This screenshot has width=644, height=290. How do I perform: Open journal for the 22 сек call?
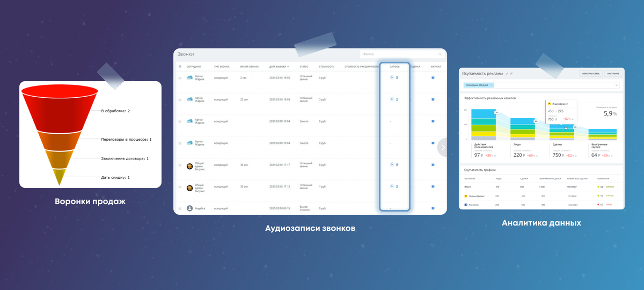coord(433,99)
